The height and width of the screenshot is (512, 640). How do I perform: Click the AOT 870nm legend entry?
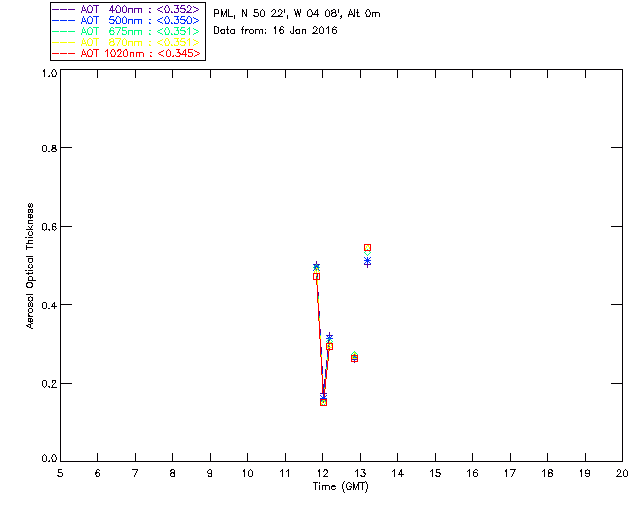127,42
